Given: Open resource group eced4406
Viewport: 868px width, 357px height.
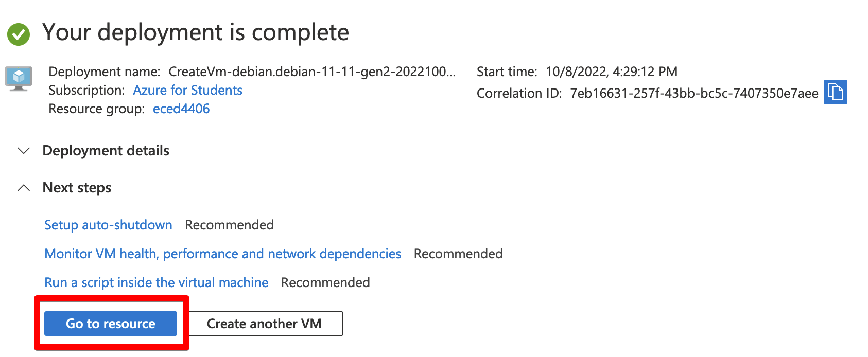Looking at the screenshot, I should [x=181, y=109].
